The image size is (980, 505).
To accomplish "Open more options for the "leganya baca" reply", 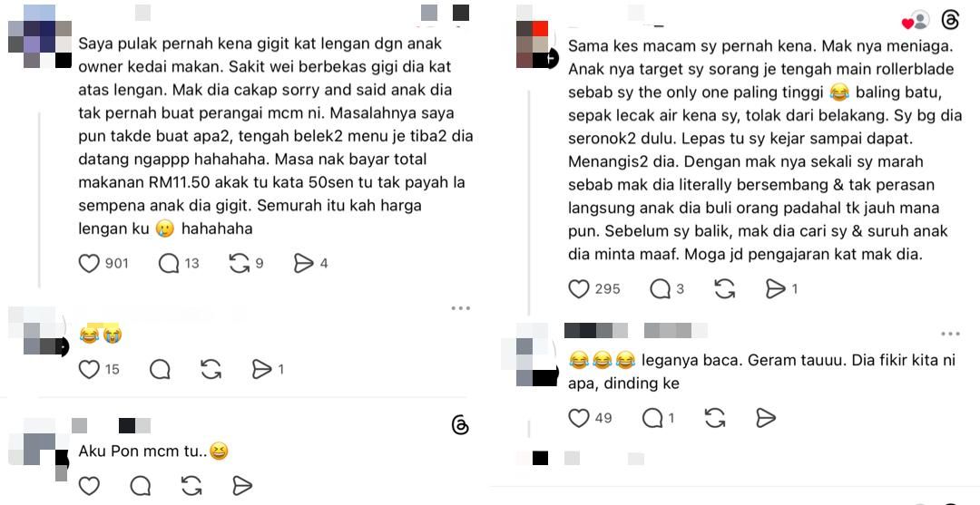I will (951, 334).
